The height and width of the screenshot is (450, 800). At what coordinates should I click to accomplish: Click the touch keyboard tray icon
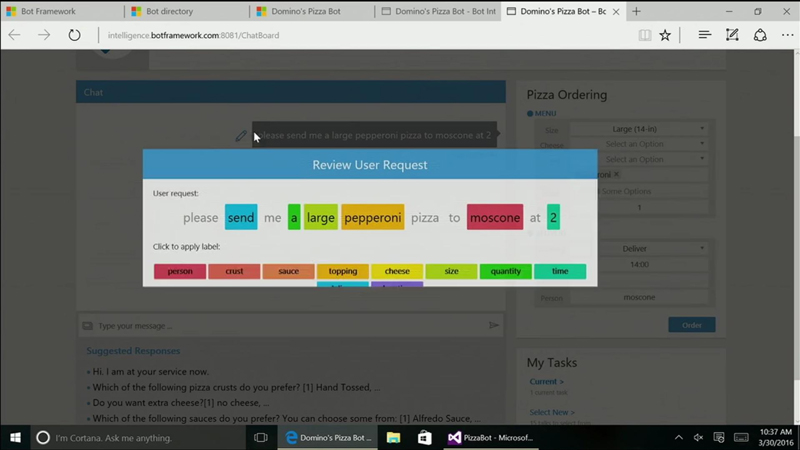coord(741,437)
